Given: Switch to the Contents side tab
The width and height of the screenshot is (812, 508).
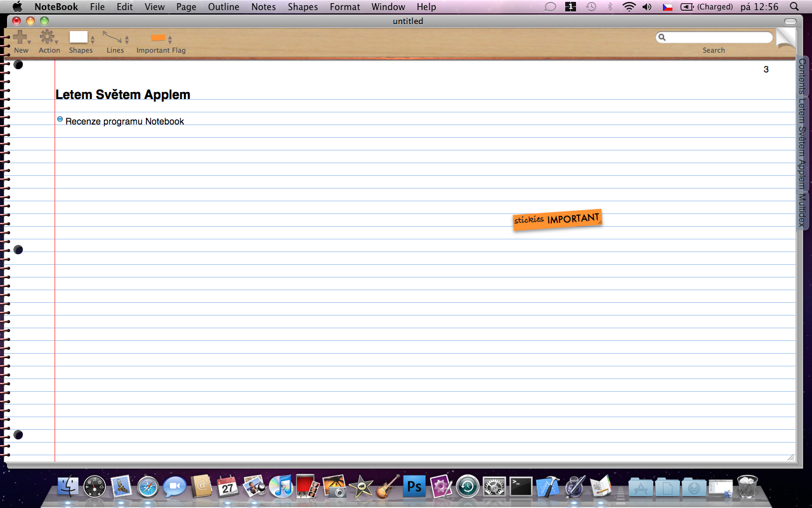Looking at the screenshot, I should point(802,76).
